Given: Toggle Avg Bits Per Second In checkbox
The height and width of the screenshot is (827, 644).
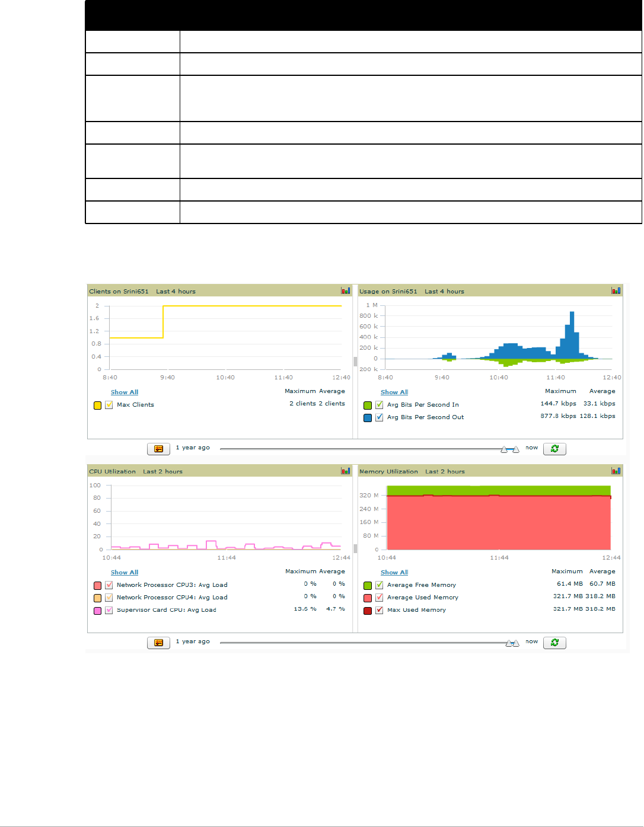Looking at the screenshot, I should (380, 405).
